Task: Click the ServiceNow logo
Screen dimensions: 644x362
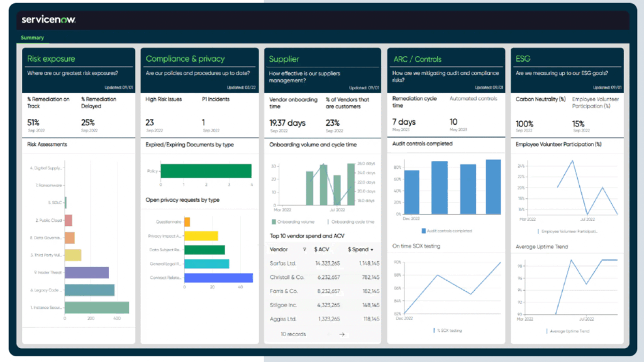Action: (x=48, y=20)
